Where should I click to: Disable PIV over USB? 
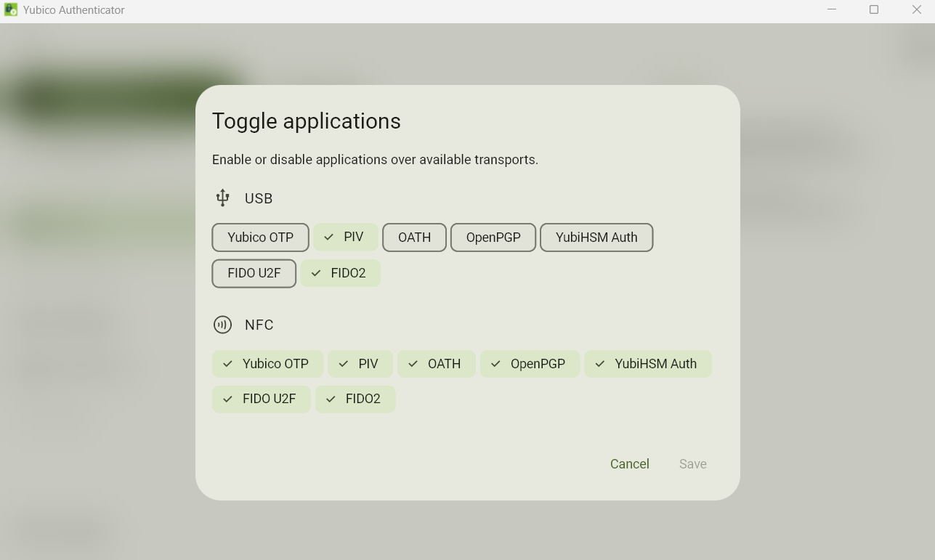click(346, 237)
